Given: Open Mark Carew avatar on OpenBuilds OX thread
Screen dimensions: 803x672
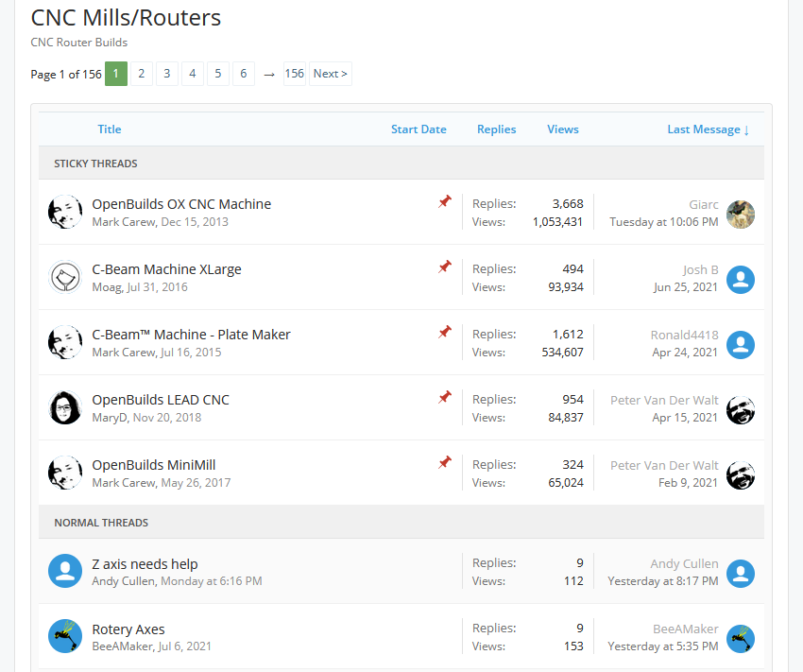Looking at the screenshot, I should [x=65, y=212].
